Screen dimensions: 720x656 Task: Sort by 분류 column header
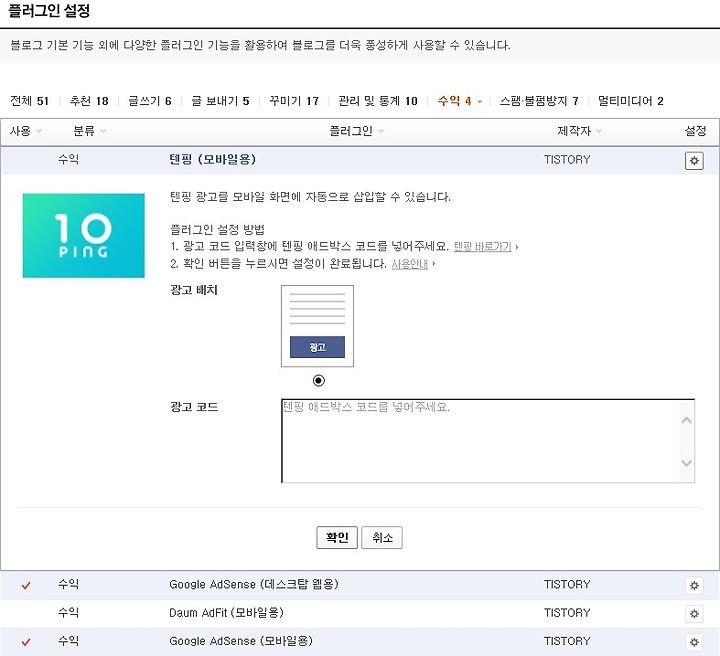click(x=90, y=131)
